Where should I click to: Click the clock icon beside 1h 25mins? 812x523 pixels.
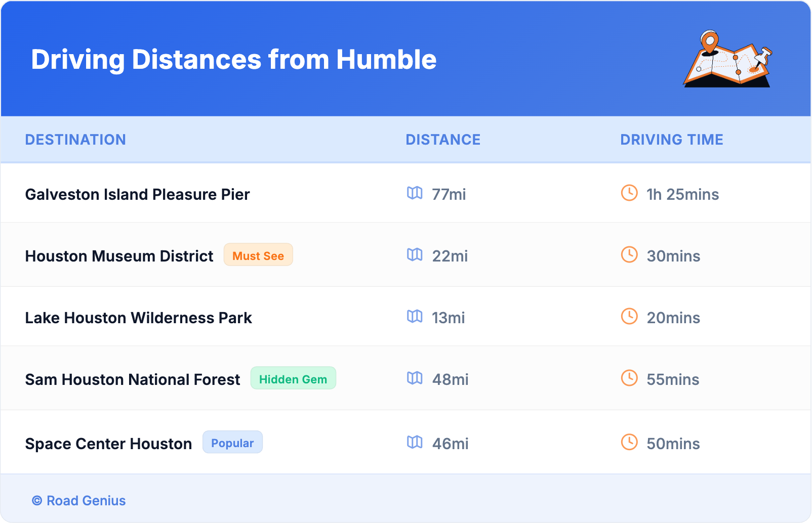[x=629, y=193]
